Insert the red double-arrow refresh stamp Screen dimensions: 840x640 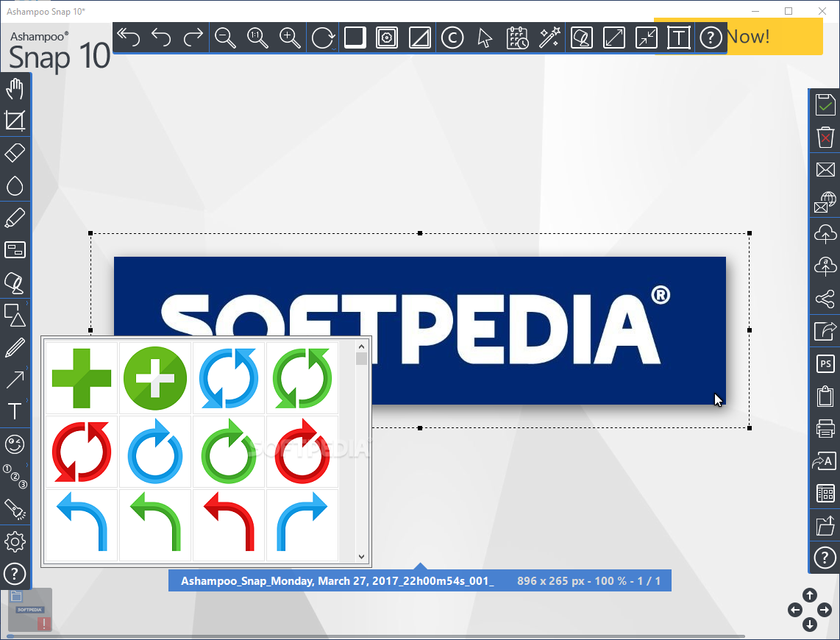click(x=82, y=452)
